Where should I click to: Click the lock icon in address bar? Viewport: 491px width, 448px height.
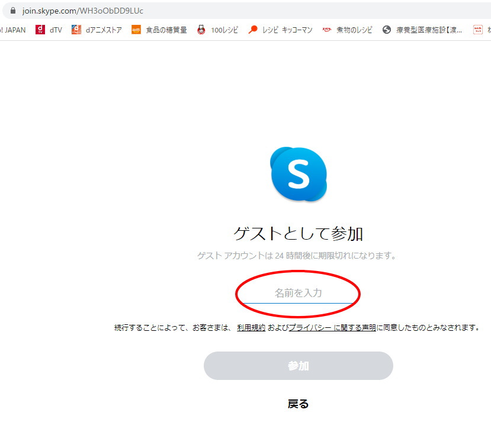click(x=13, y=11)
